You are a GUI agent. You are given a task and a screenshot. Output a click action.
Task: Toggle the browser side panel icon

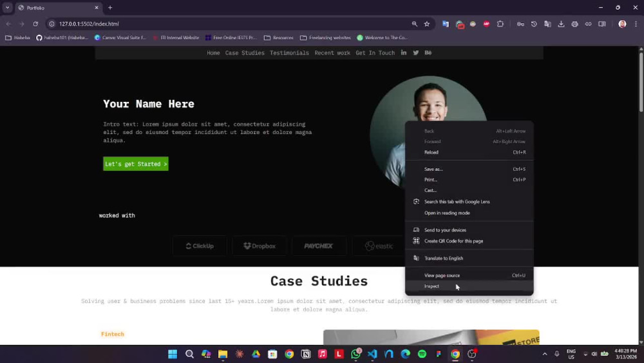[602, 24]
